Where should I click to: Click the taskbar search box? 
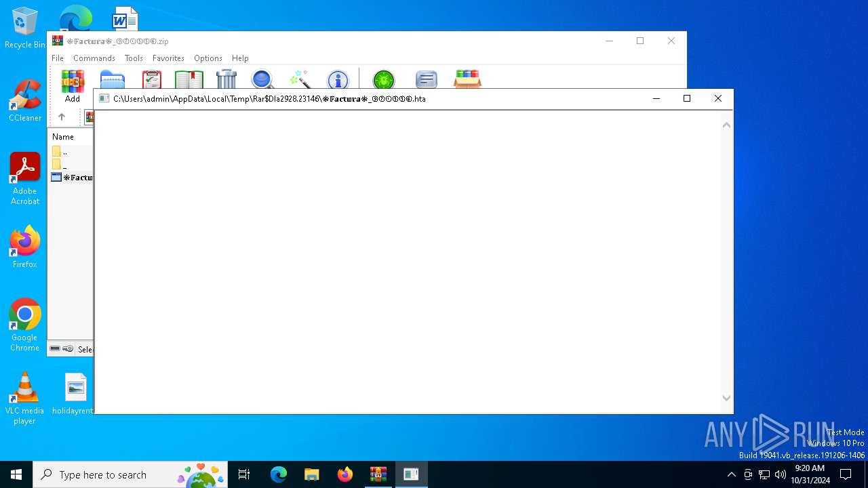click(x=130, y=474)
